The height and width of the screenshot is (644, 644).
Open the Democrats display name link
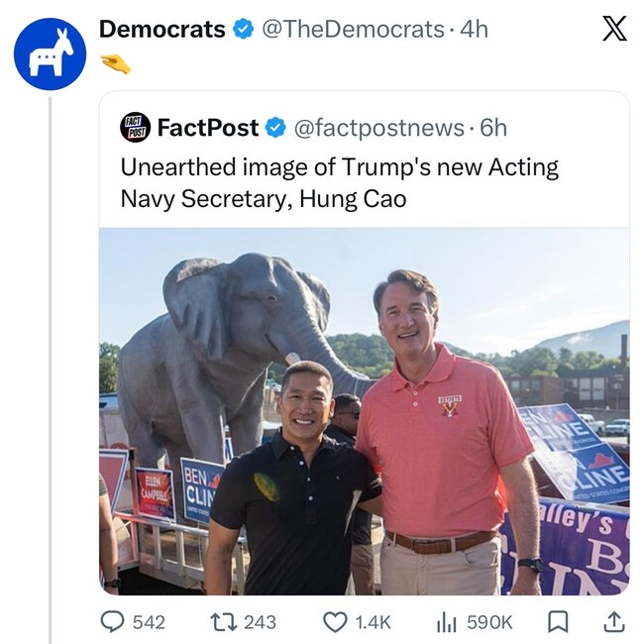[162, 30]
